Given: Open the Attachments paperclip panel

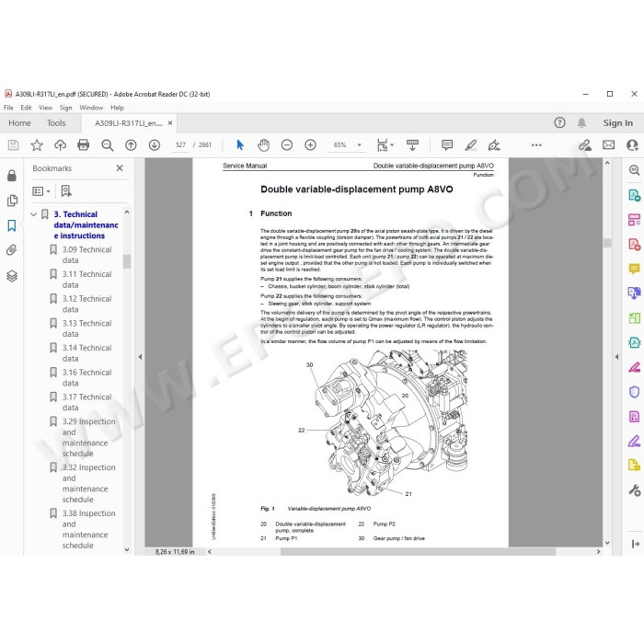Looking at the screenshot, I should pos(11,250).
